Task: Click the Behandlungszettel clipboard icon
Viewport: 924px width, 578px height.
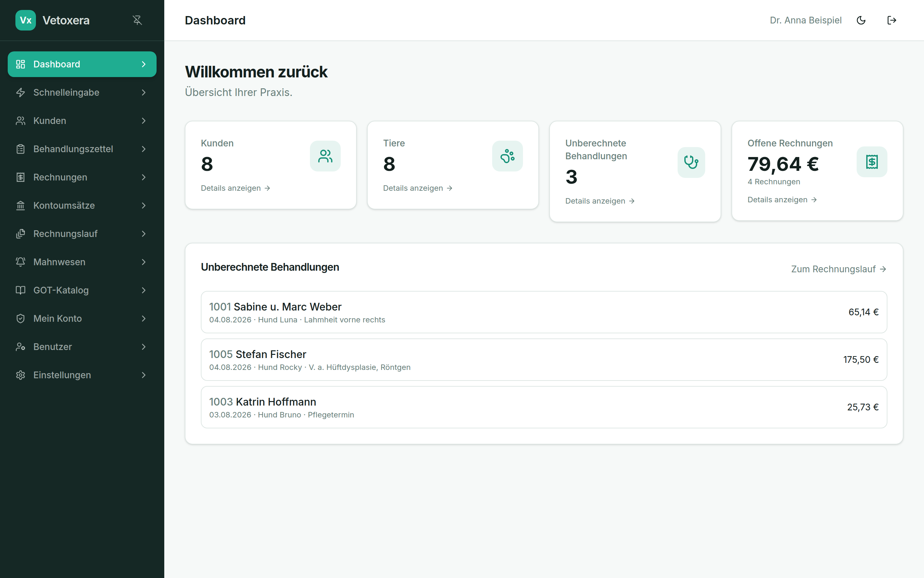Action: coord(21,149)
